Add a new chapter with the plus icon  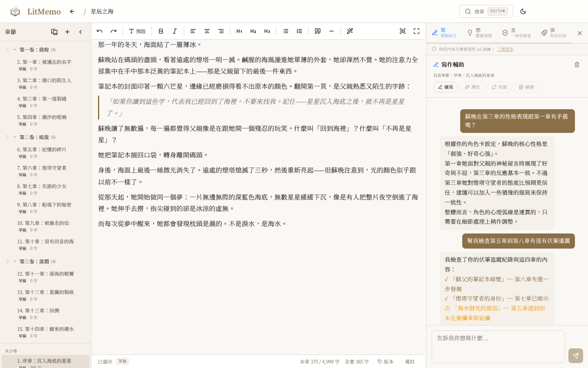(67, 32)
